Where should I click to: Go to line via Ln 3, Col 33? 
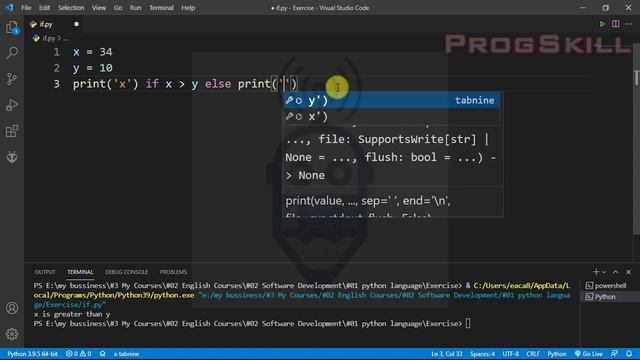pyautogui.click(x=447, y=353)
